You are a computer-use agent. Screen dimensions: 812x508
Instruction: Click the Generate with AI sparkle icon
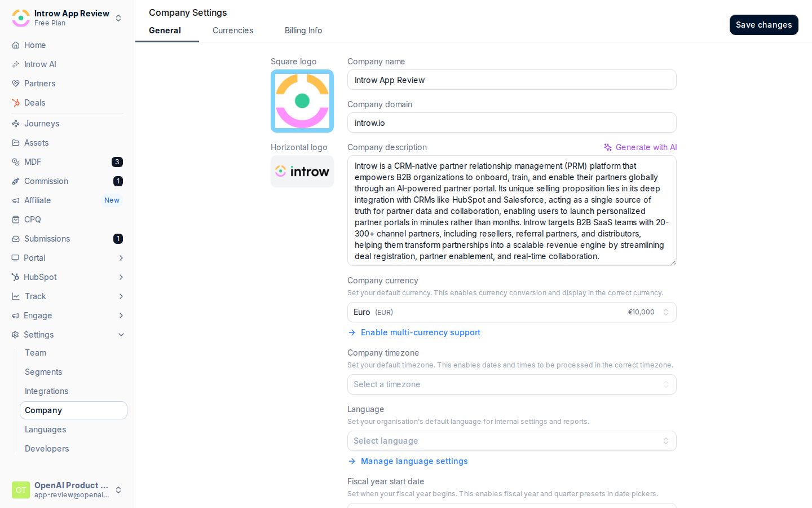608,147
